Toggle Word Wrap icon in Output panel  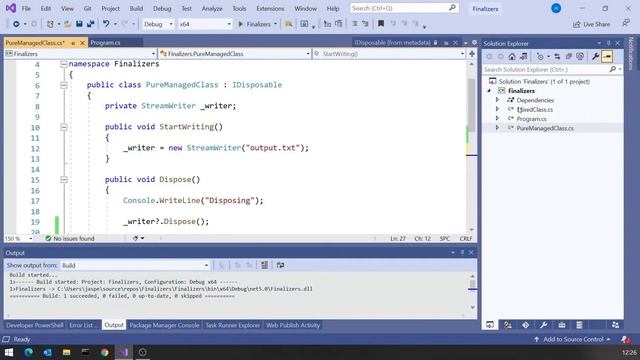(280, 265)
